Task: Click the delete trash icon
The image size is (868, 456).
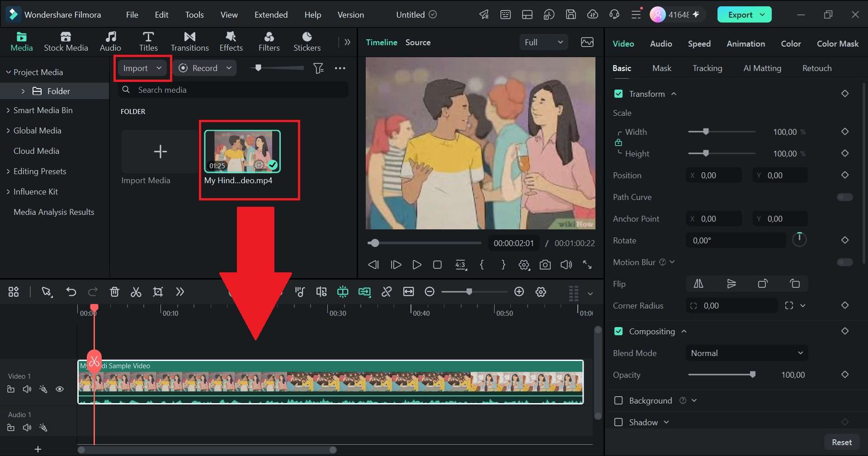Action: [114, 292]
